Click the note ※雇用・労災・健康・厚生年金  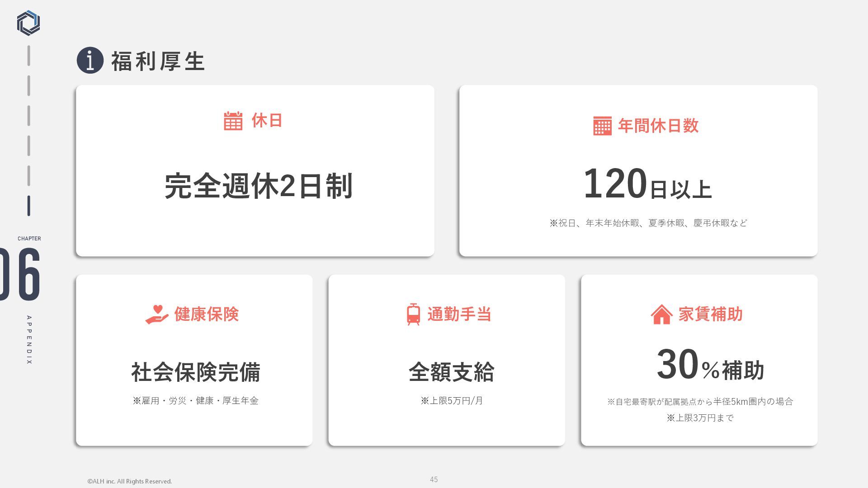(195, 400)
